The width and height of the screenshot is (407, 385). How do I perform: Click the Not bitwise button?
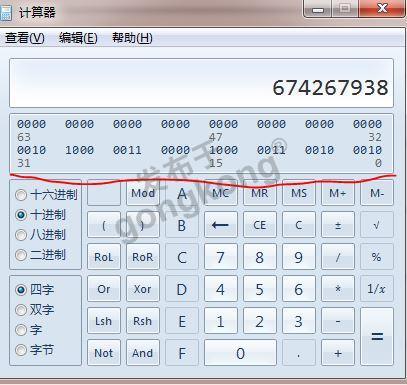[x=104, y=353]
